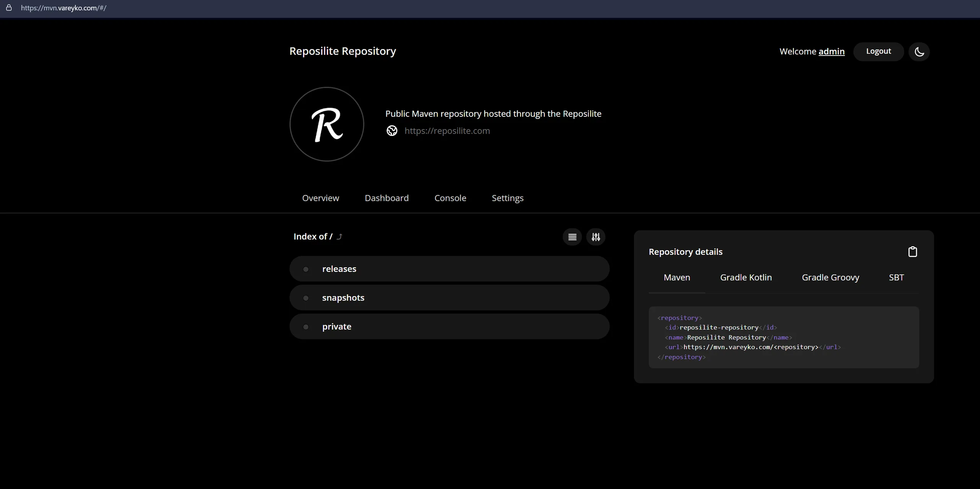Switch to the Overview tab
This screenshot has width=980, height=489.
[x=320, y=198]
